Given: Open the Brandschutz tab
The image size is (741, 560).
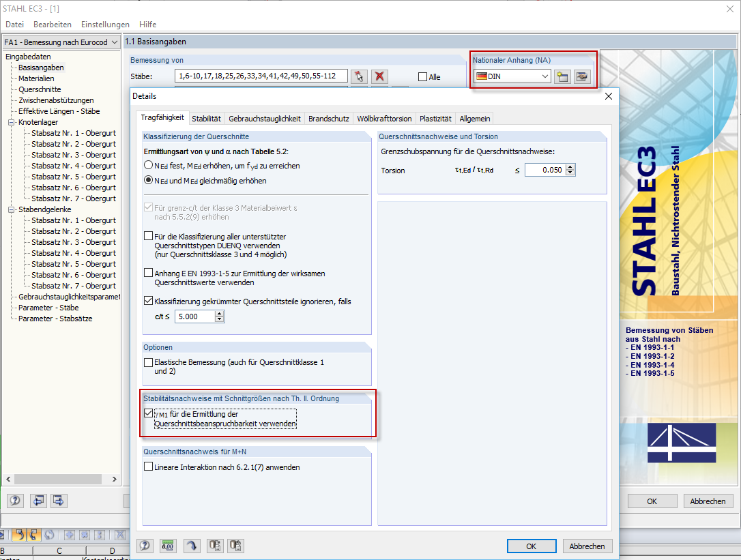Looking at the screenshot, I should [x=328, y=119].
